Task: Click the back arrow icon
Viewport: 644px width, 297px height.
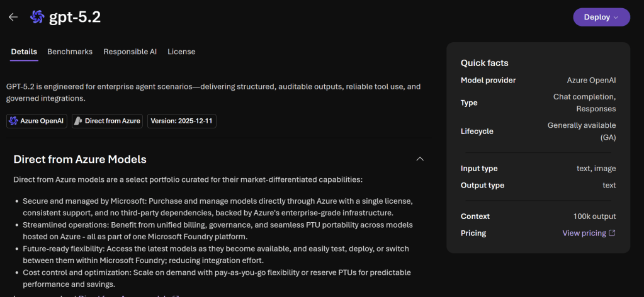Action: tap(13, 17)
